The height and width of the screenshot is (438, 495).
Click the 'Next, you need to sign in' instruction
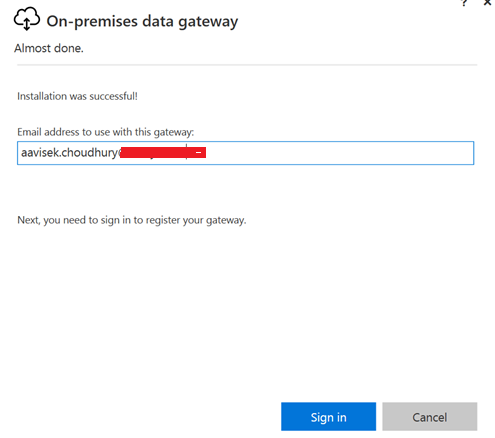pos(132,220)
